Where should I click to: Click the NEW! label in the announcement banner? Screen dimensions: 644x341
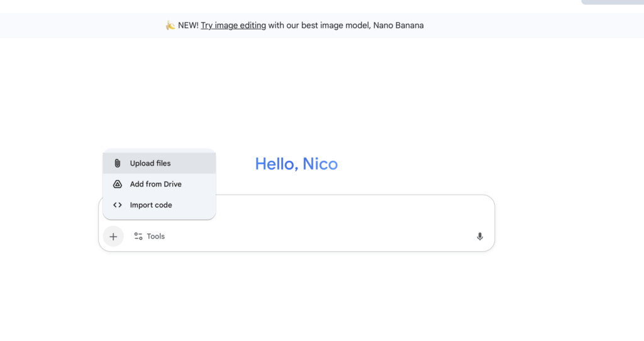[x=188, y=26]
